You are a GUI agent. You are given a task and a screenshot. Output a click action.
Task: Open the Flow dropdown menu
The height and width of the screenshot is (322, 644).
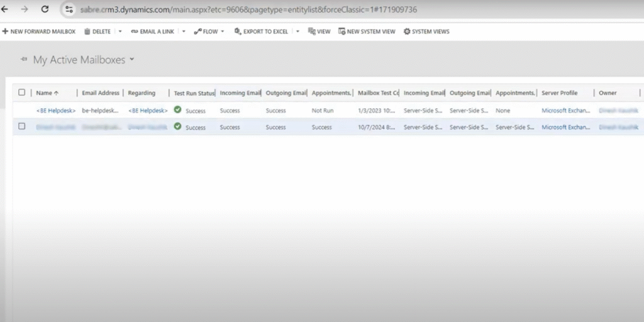[x=223, y=31]
